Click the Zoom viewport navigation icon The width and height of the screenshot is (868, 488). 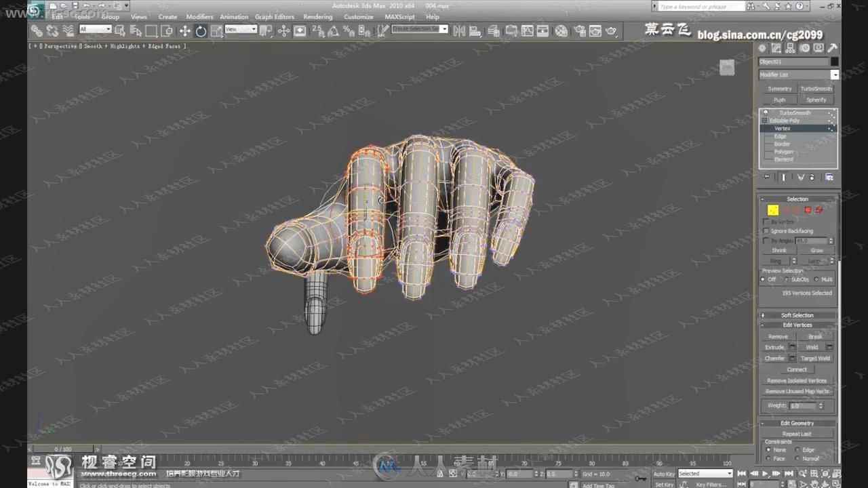(804, 473)
